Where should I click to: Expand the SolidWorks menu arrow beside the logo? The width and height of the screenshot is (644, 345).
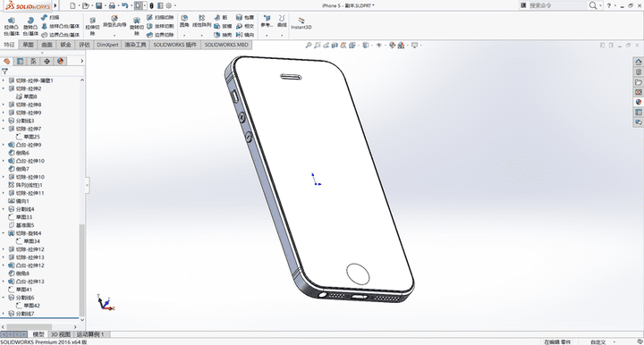coord(55,5)
